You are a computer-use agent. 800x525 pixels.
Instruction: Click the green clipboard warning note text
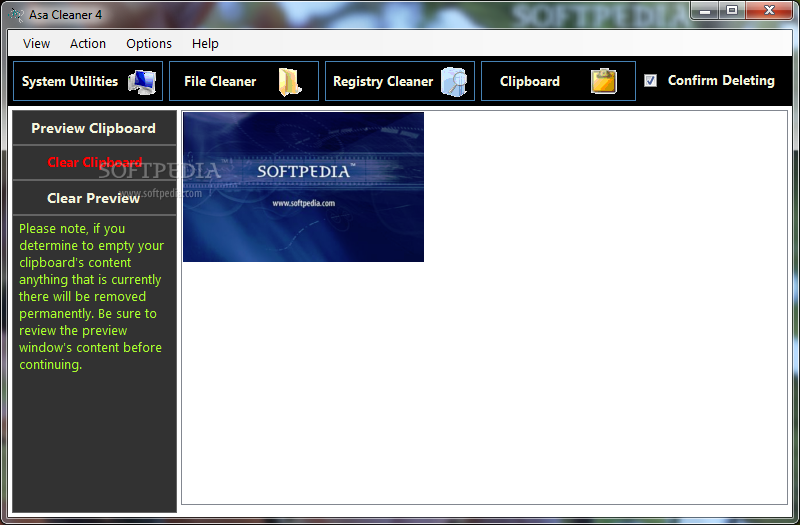point(91,296)
